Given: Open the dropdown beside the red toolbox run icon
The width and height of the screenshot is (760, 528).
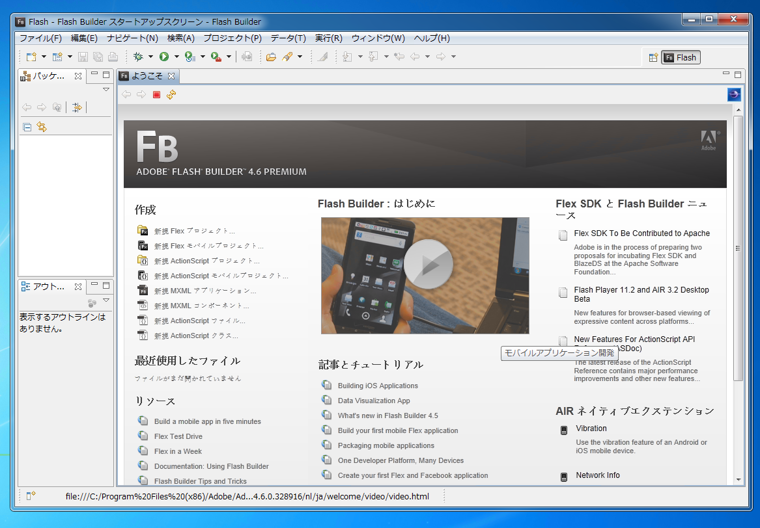Looking at the screenshot, I should click(229, 57).
